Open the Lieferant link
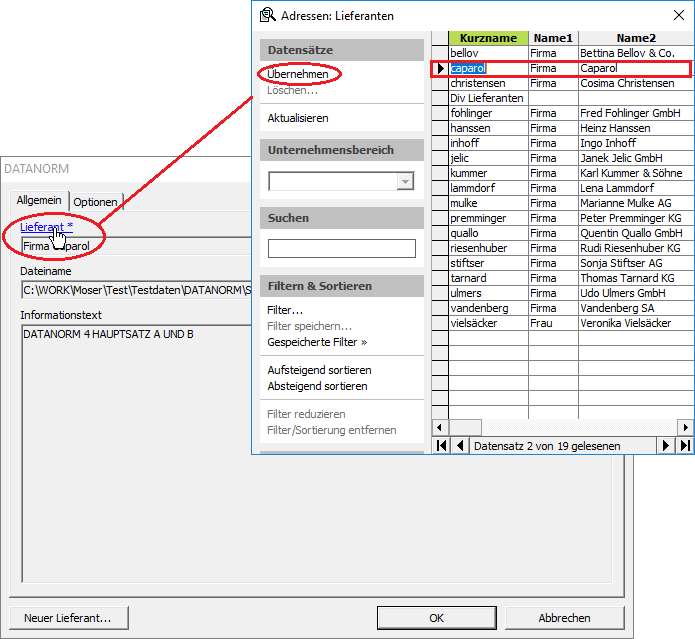695x639 pixels. [46, 227]
